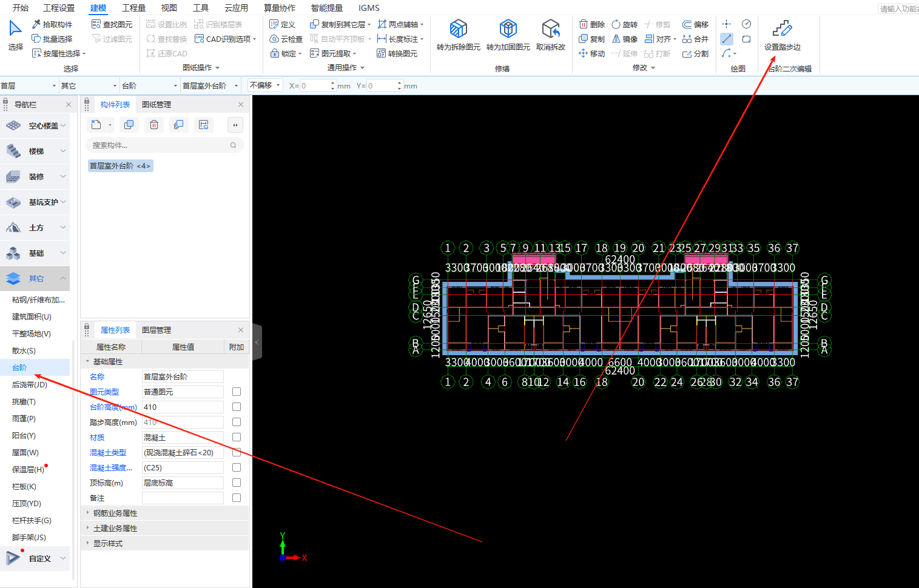
Task: Click new component icon in 构件列表
Action: pos(96,125)
